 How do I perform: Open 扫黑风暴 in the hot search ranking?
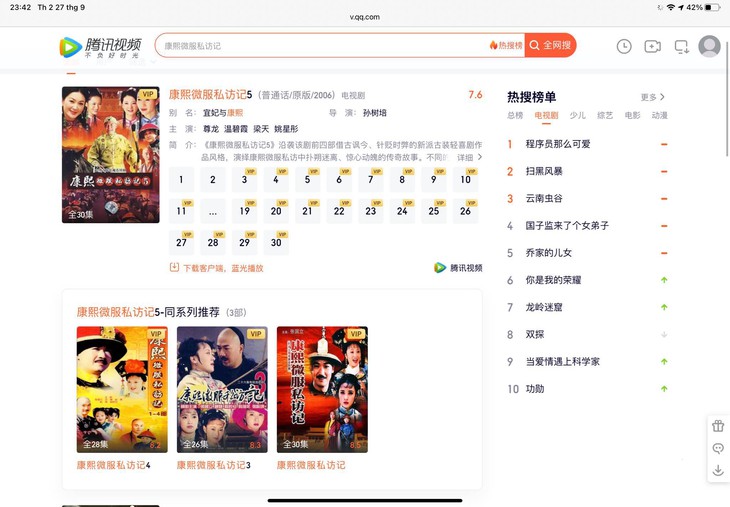(x=544, y=171)
